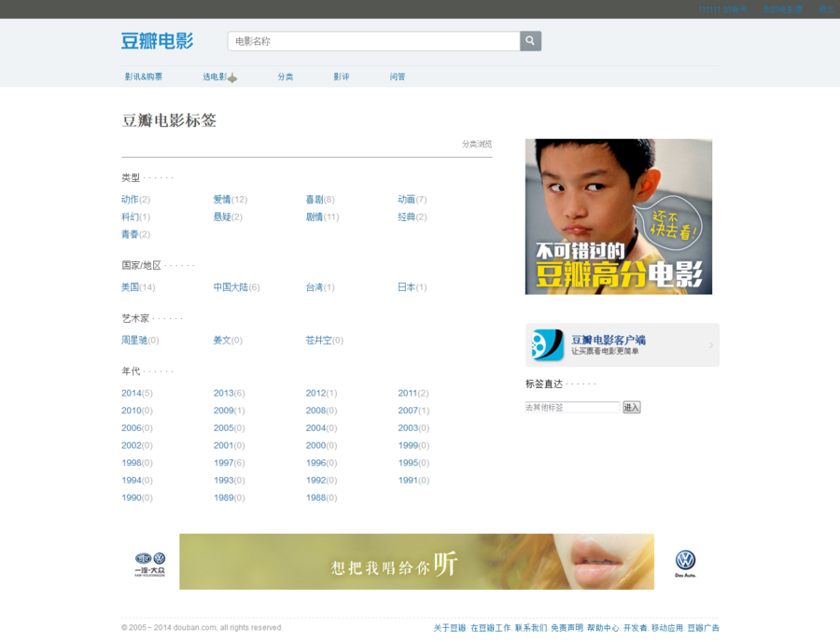The image size is (840, 642).
Task: Click 退出 to log out
Action: 824,8
